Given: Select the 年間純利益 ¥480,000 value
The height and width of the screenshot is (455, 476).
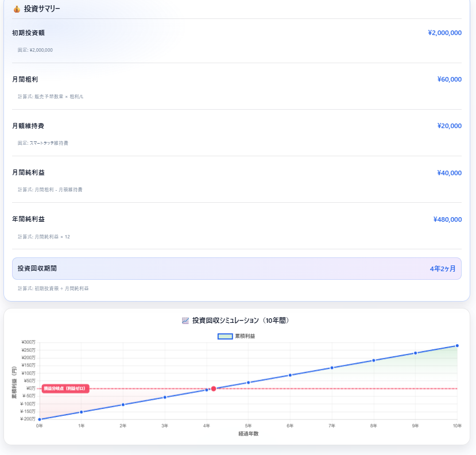Looking at the screenshot, I should [x=447, y=219].
